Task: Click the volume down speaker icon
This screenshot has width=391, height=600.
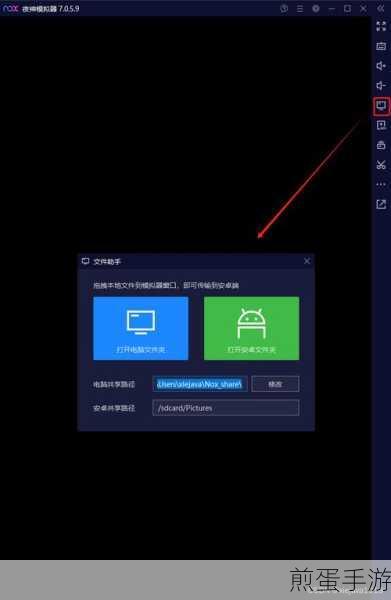Action: [381, 86]
